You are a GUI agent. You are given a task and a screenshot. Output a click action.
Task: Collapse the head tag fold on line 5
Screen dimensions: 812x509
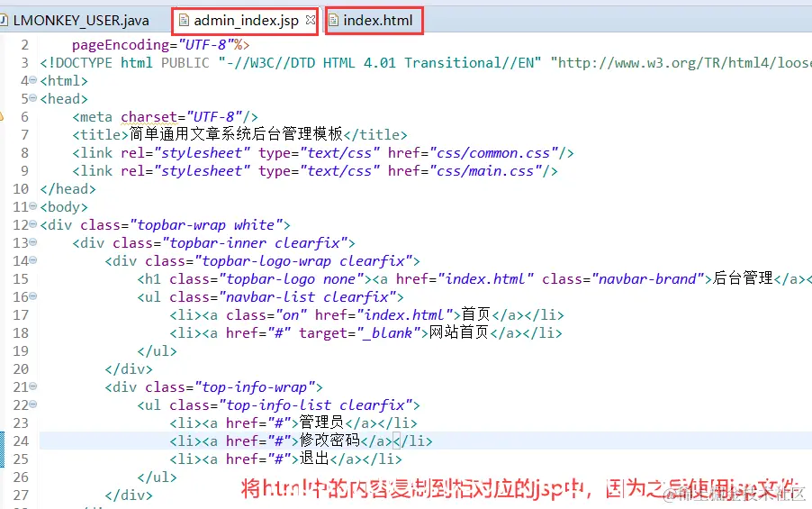coord(33,98)
